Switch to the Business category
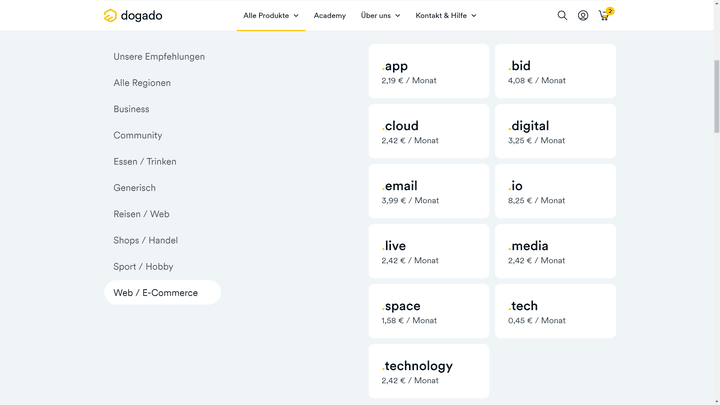The width and height of the screenshot is (720, 405). [x=131, y=109]
